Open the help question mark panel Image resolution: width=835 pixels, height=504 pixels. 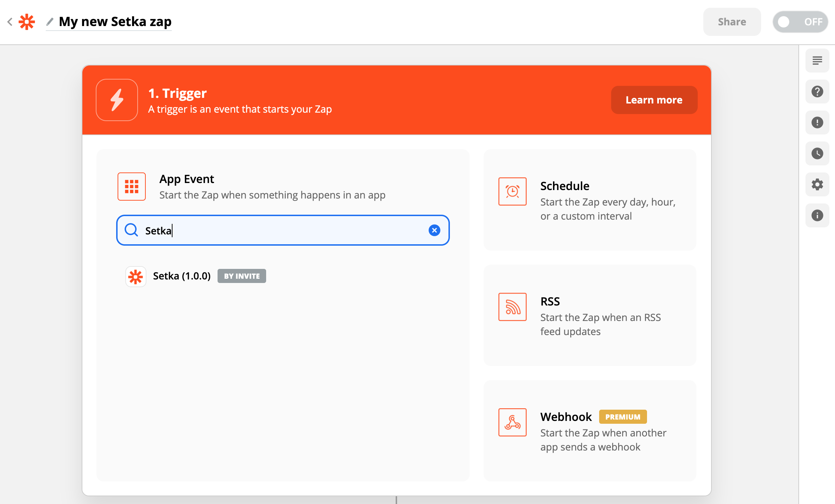click(x=817, y=92)
